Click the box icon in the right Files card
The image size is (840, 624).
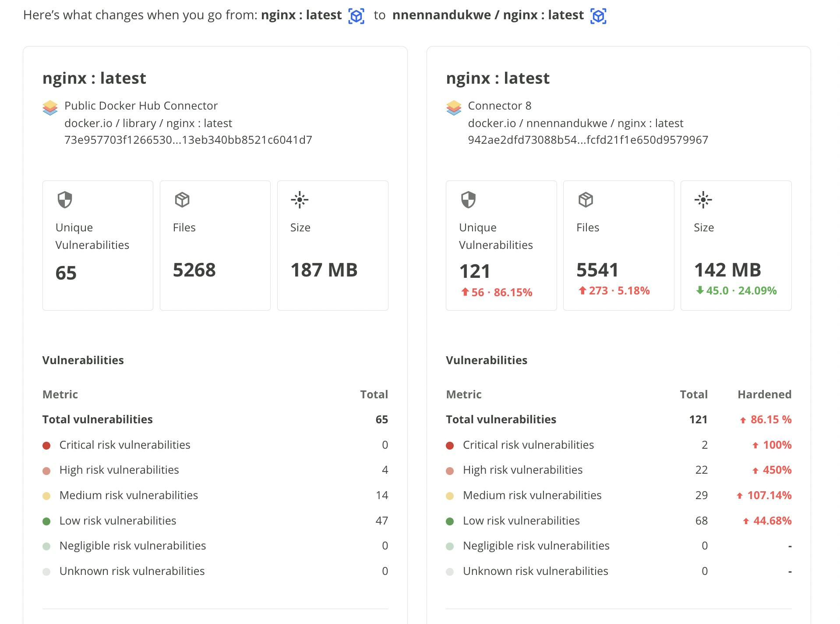pyautogui.click(x=586, y=200)
